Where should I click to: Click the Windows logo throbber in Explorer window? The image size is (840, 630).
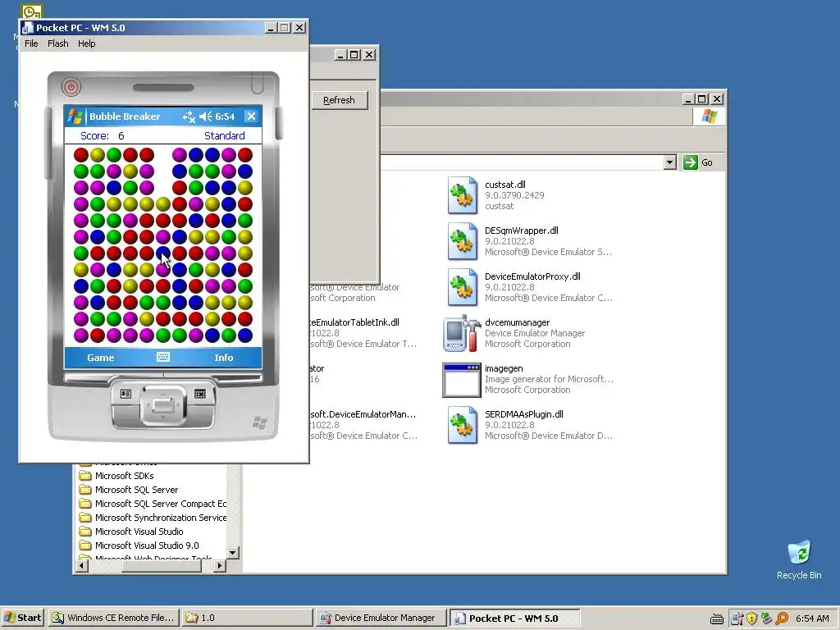coord(710,116)
